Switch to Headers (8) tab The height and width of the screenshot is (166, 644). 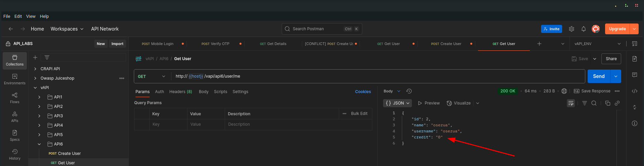point(180,92)
